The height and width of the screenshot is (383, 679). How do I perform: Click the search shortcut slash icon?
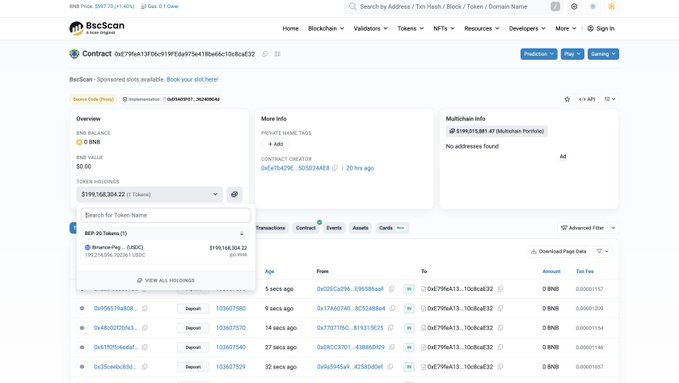click(x=555, y=6)
